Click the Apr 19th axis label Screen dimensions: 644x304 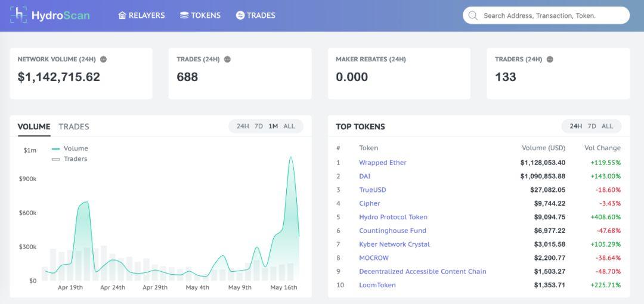point(70,287)
